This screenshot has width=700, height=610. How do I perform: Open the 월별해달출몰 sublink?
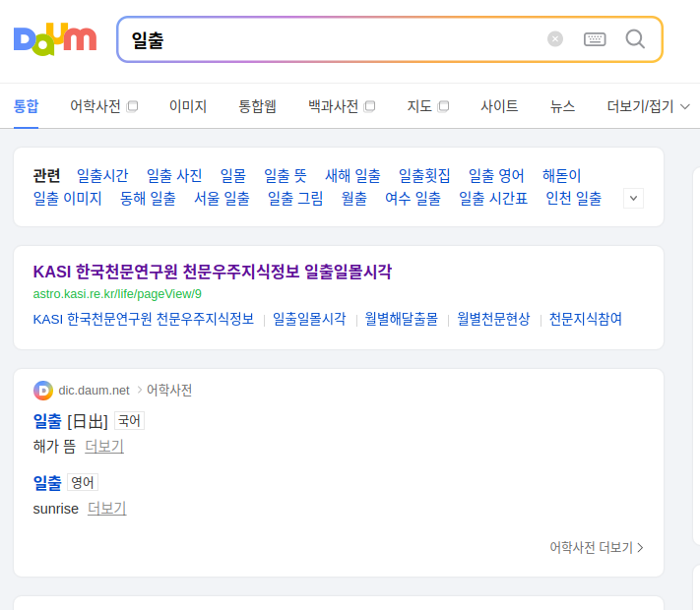pyautogui.click(x=402, y=319)
